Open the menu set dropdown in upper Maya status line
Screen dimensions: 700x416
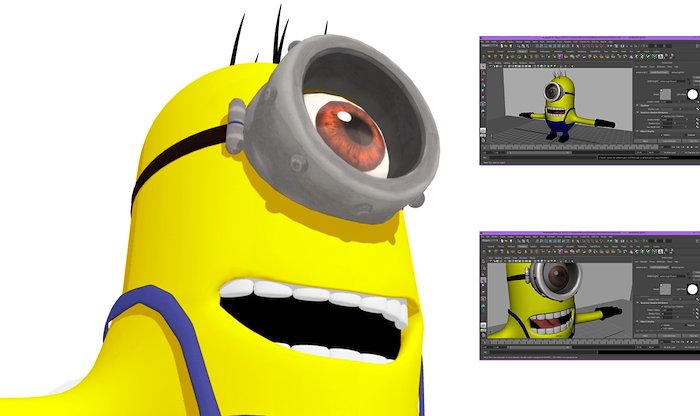tap(490, 46)
